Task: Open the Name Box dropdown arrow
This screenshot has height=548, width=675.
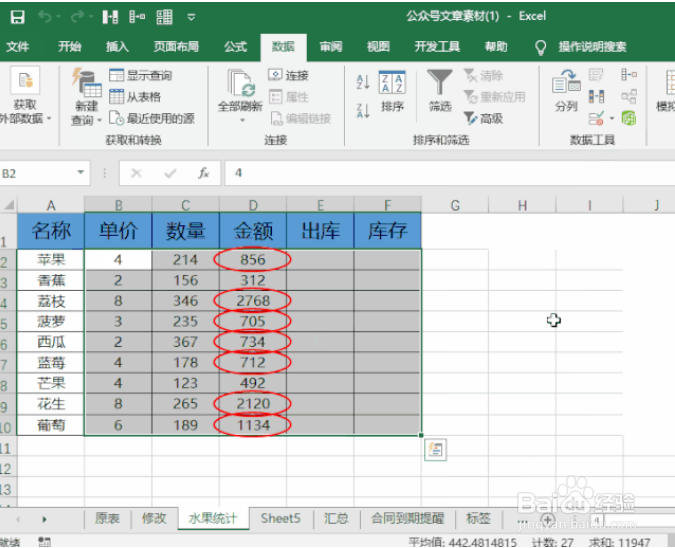Action: point(81,173)
